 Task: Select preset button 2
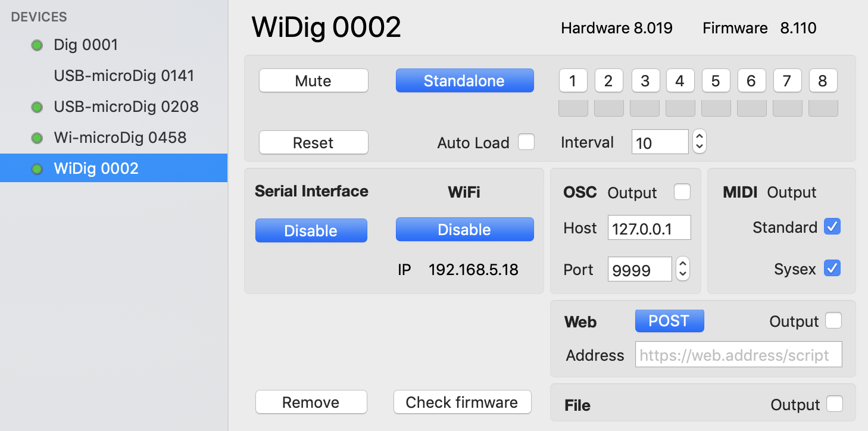click(x=608, y=81)
